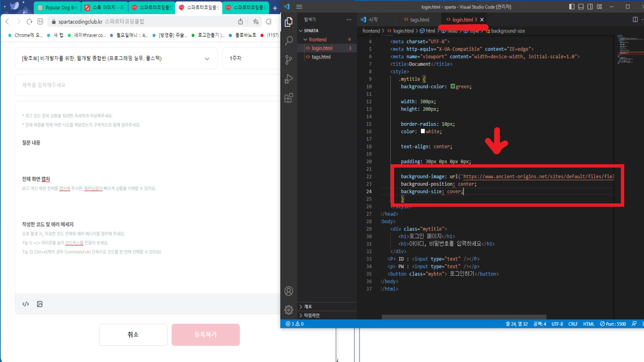
Task: Select the HTML language mode
Action: tap(589, 324)
